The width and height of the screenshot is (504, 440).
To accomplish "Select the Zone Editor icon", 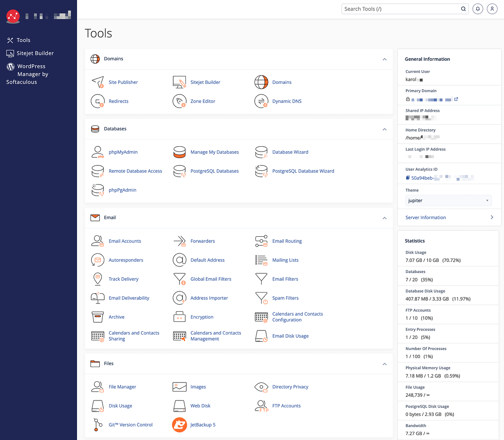I will coord(179,101).
